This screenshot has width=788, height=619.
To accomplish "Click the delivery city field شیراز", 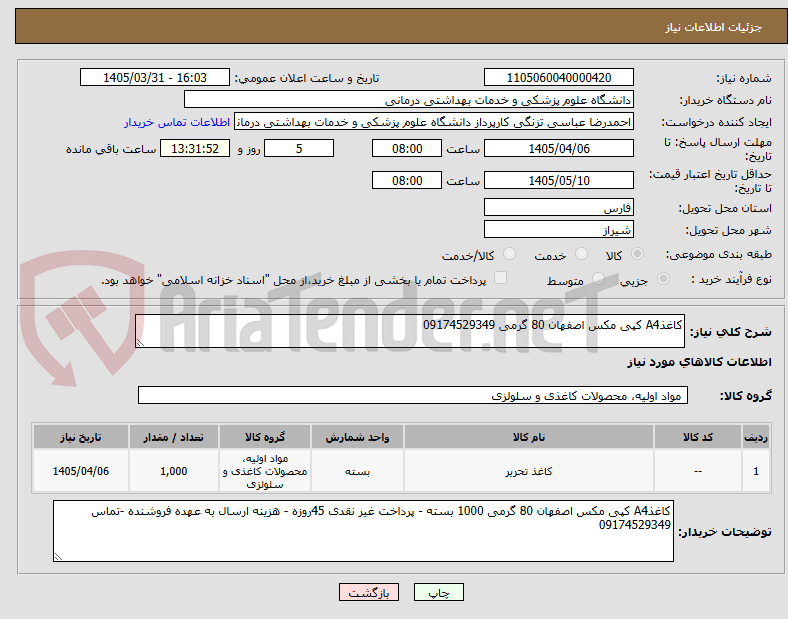I will click(x=559, y=229).
